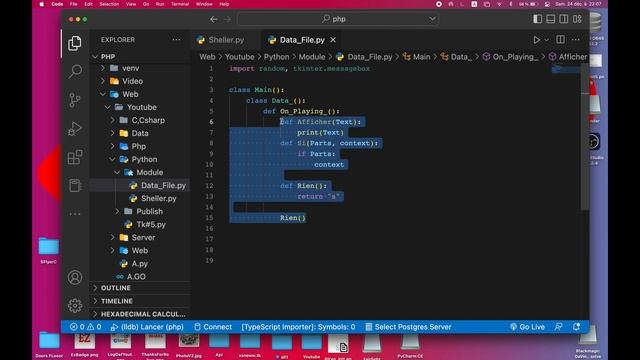Split the editor to the right

pyautogui.click(x=560, y=40)
